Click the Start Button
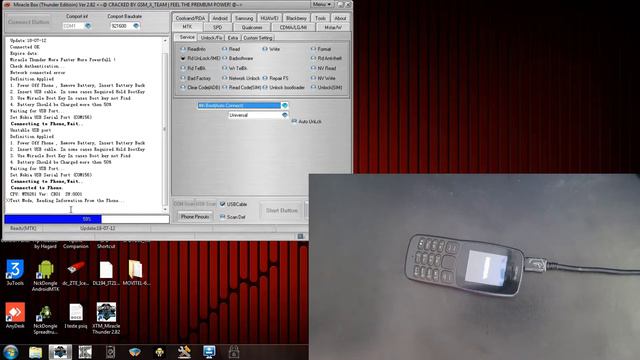Viewport: 640px width, 360px height. [x=282, y=211]
